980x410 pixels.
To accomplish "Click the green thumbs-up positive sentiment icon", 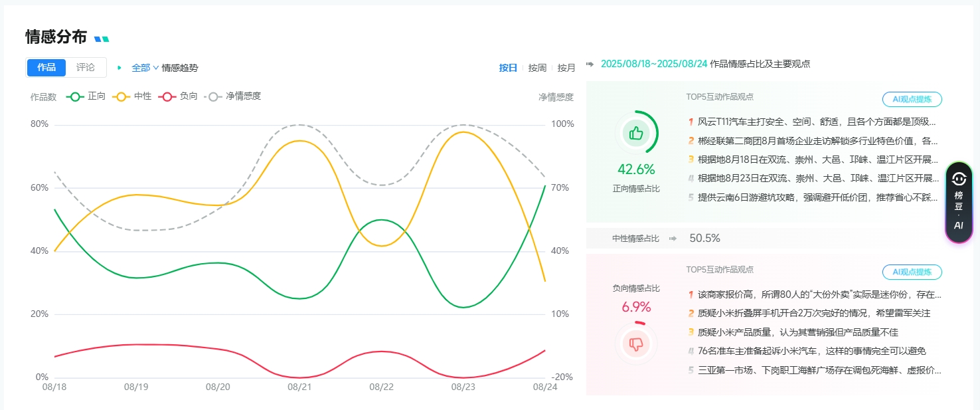I will (636, 133).
